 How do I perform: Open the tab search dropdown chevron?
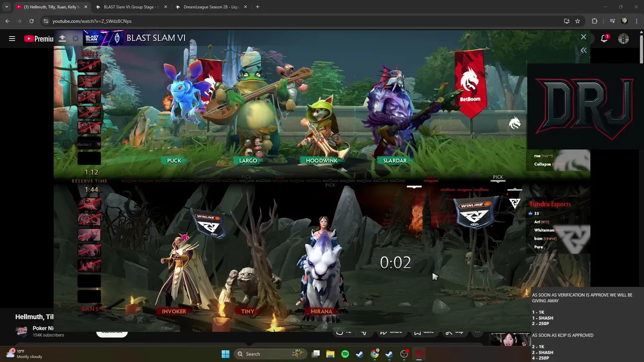[x=6, y=7]
